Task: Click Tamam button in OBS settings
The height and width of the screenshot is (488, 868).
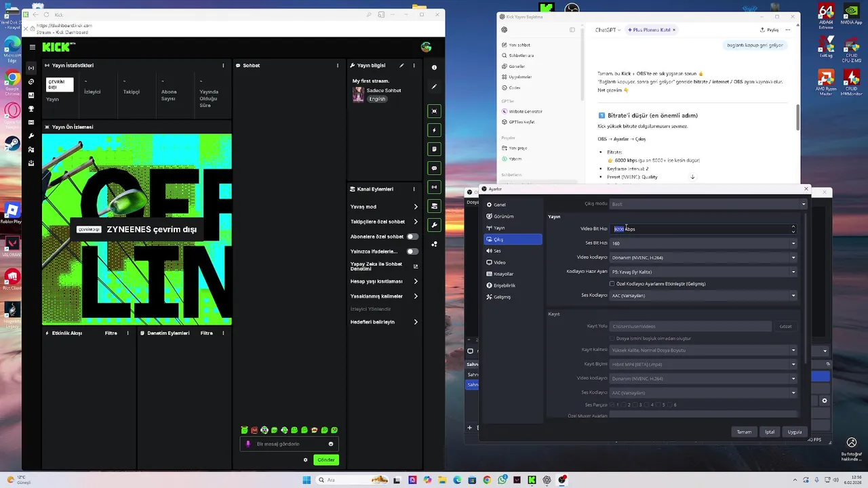Action: coord(744,432)
